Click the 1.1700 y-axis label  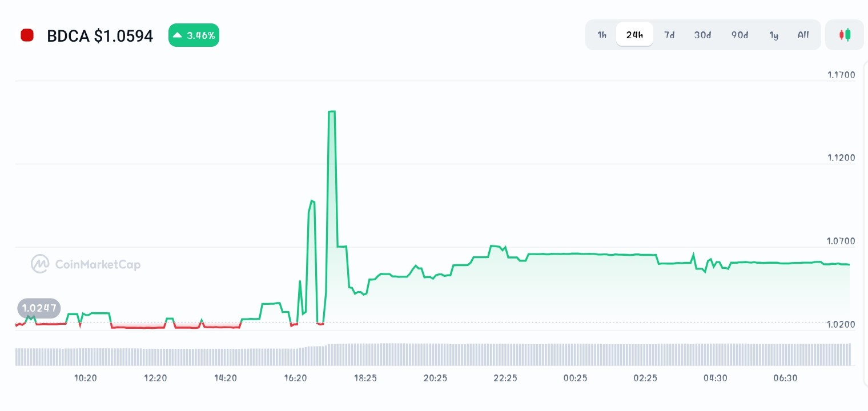(841, 75)
